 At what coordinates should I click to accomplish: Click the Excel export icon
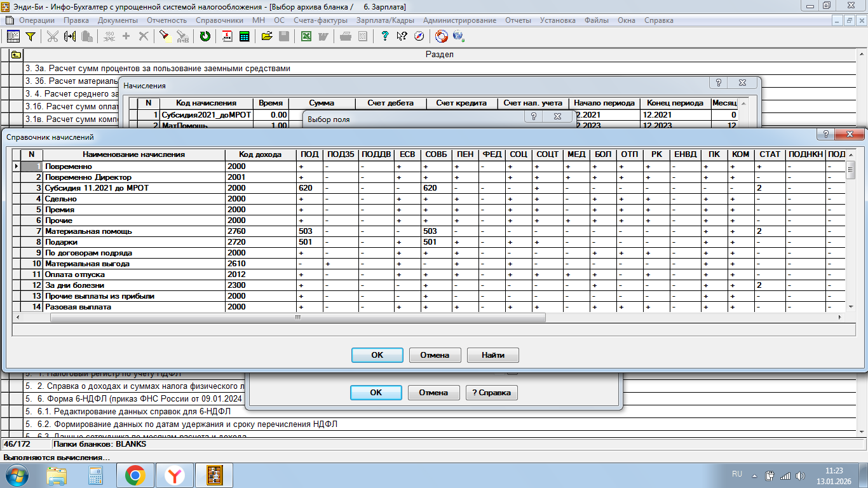point(306,36)
